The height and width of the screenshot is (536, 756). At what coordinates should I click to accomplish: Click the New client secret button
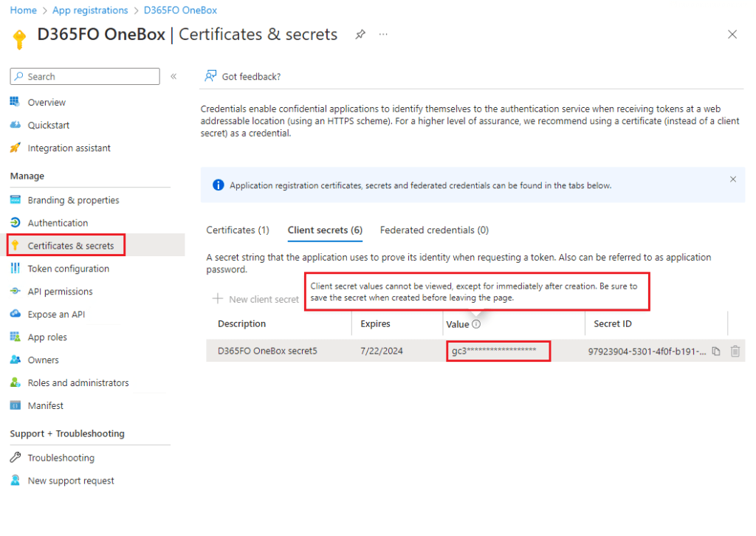coord(255,299)
